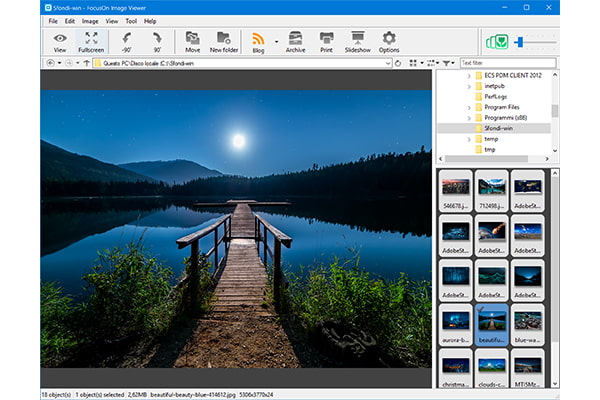Click the Text filter input field
The image size is (600, 400).
pos(505,63)
